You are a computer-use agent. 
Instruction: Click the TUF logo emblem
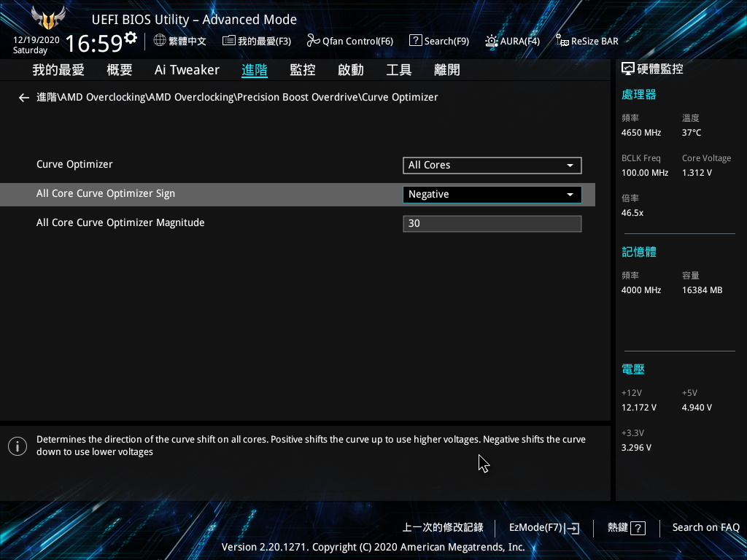(x=48, y=17)
